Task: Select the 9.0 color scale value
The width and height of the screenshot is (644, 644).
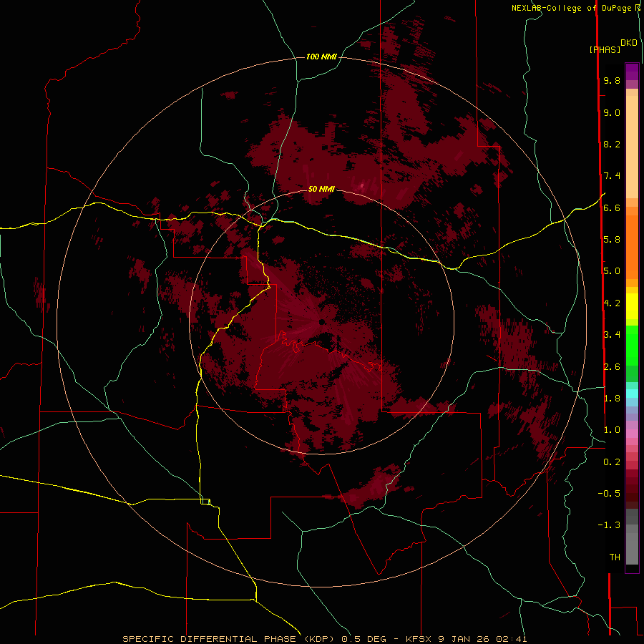Action: (612, 112)
